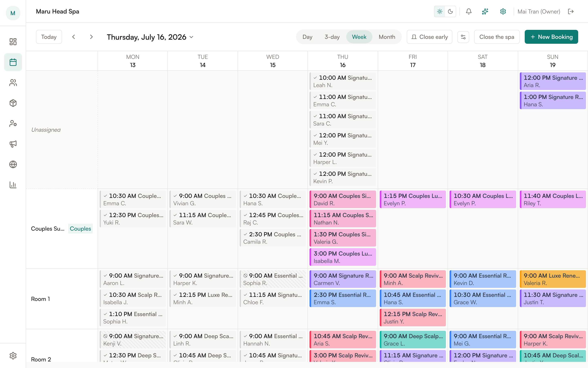Expand the date picker chevron
588x368 pixels.
coord(192,37)
